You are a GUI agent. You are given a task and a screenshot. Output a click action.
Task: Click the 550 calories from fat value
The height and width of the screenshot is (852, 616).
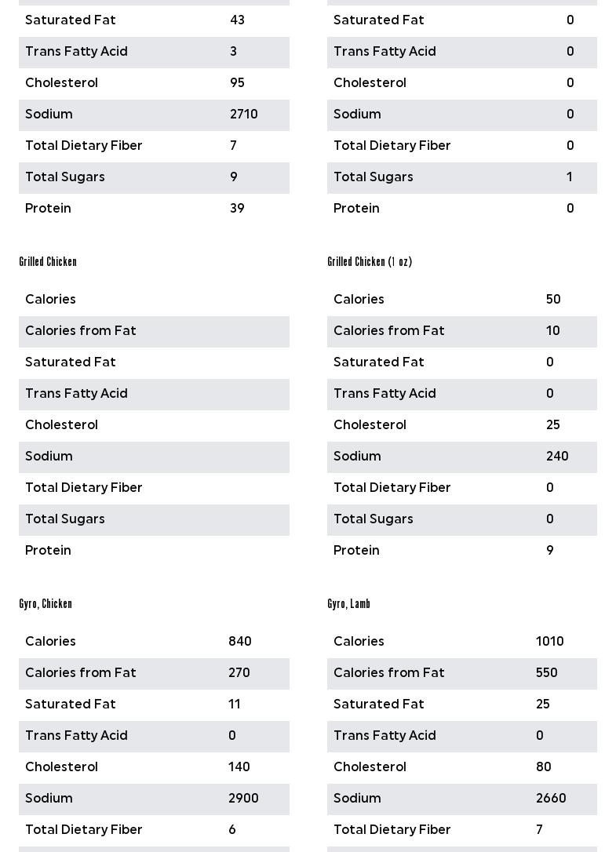point(546,673)
